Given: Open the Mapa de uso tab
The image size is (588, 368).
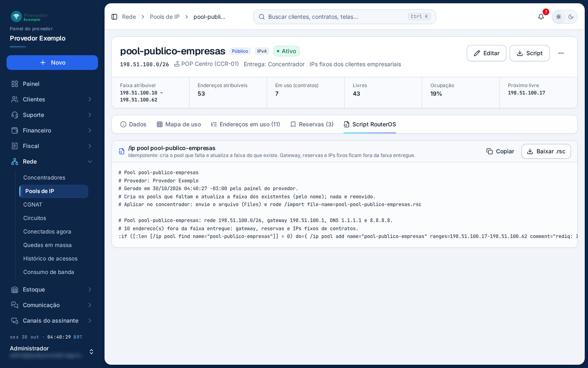Looking at the screenshot, I should 179,124.
